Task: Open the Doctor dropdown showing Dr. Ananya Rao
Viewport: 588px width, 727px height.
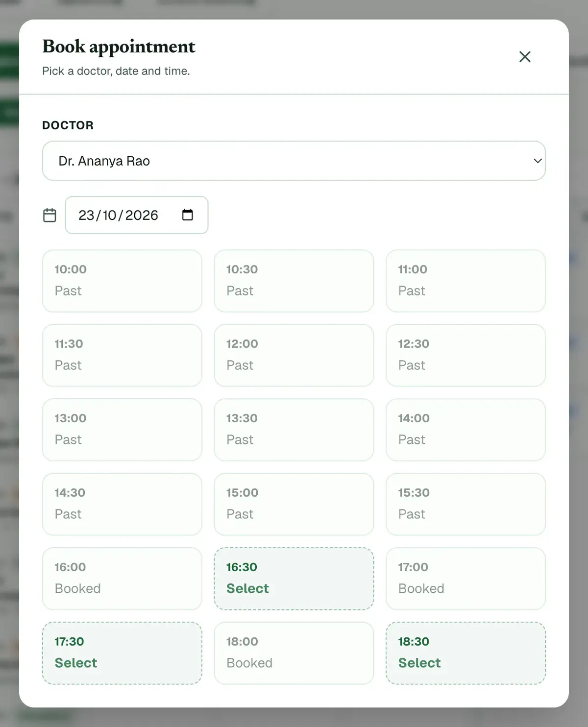Action: (x=294, y=161)
